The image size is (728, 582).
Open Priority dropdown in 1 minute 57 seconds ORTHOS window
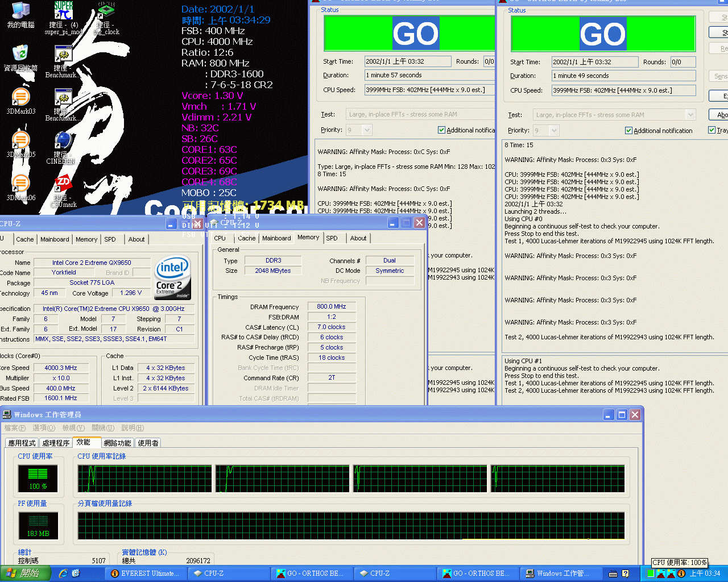[x=367, y=130]
